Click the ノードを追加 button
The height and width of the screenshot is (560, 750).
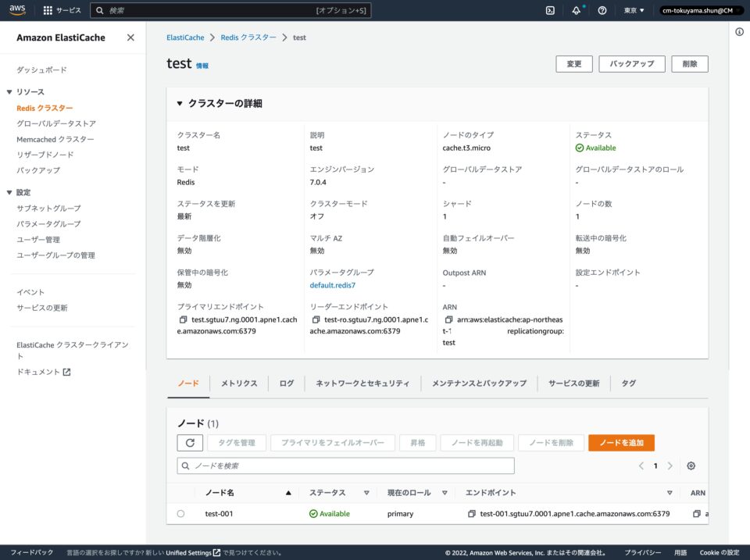pos(621,443)
